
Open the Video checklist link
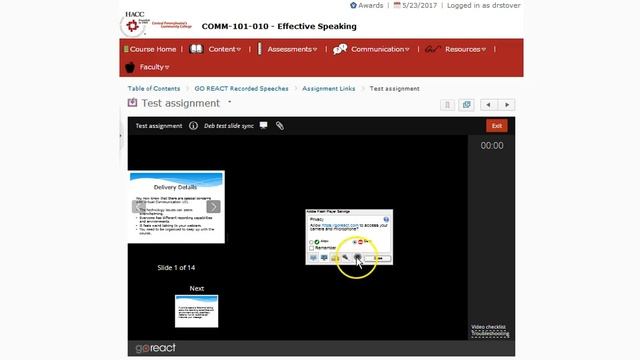[x=488, y=327]
